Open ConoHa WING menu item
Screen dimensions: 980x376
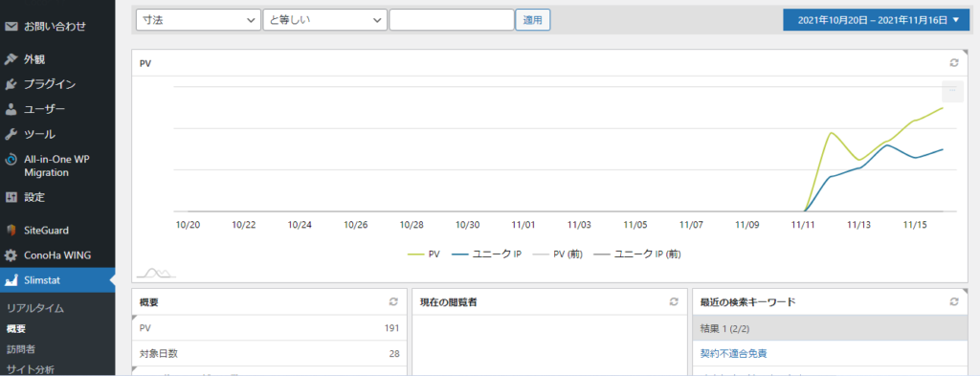click(x=57, y=255)
